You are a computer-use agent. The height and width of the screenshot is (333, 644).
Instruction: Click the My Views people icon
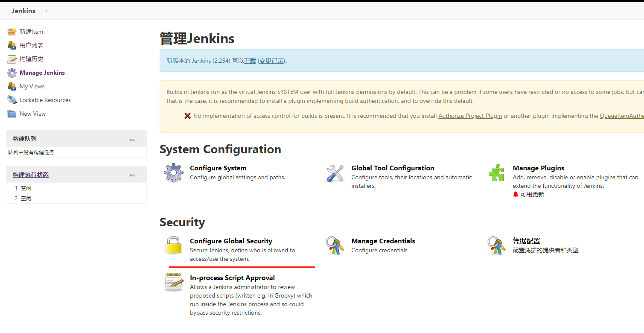point(12,86)
